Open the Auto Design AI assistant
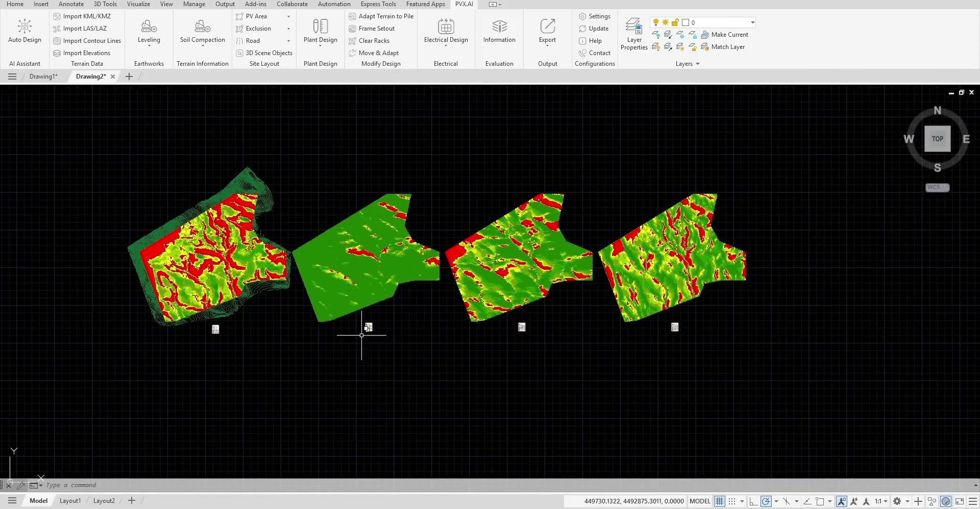Image resolution: width=980 pixels, height=509 pixels. 24,31
